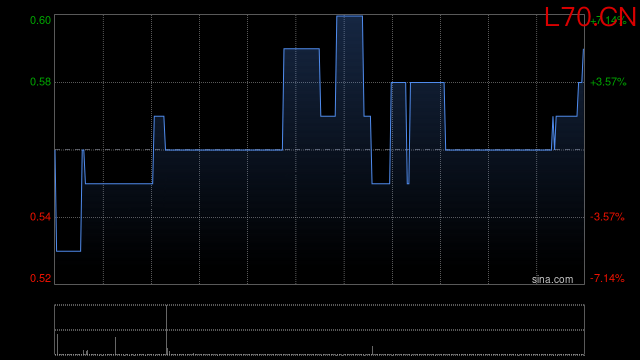Click the -3.57% percentage label
Screen dimensions: 640x360
click(x=607, y=217)
